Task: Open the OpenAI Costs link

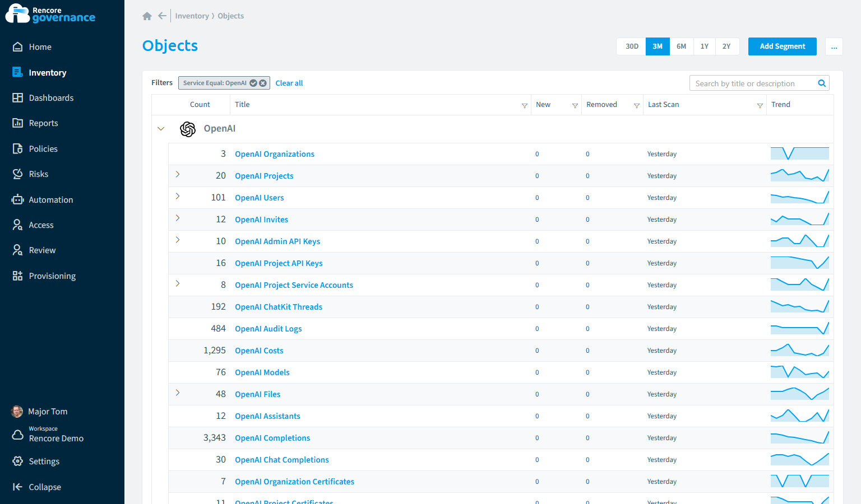Action: pyautogui.click(x=259, y=351)
